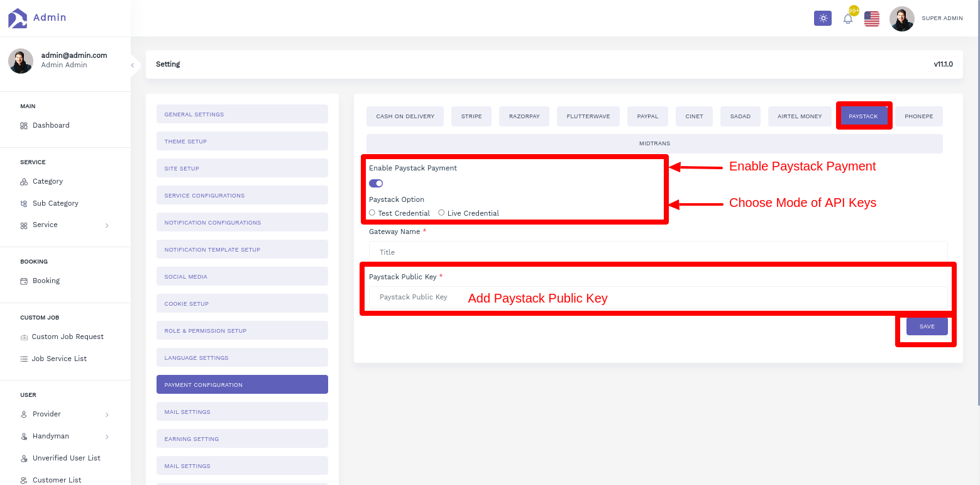Click the sidebar admin profile photo
This screenshot has height=485, width=980.
pyautogui.click(x=21, y=61)
